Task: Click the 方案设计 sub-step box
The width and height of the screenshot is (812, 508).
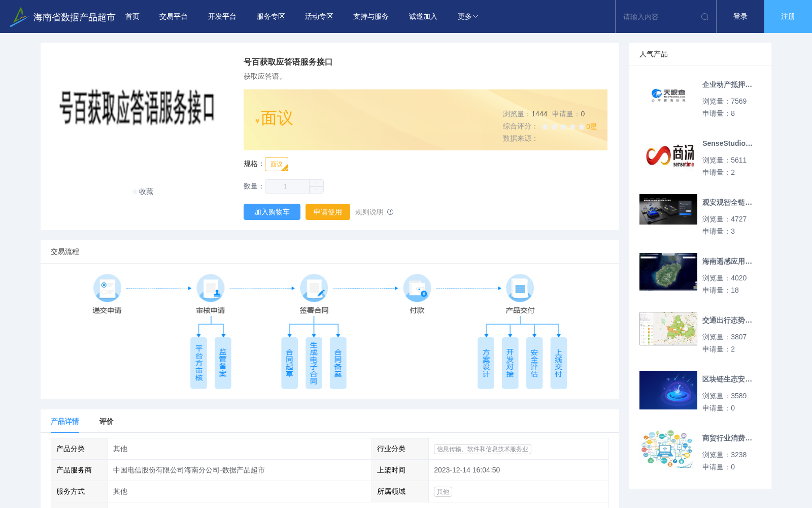Action: point(486,363)
